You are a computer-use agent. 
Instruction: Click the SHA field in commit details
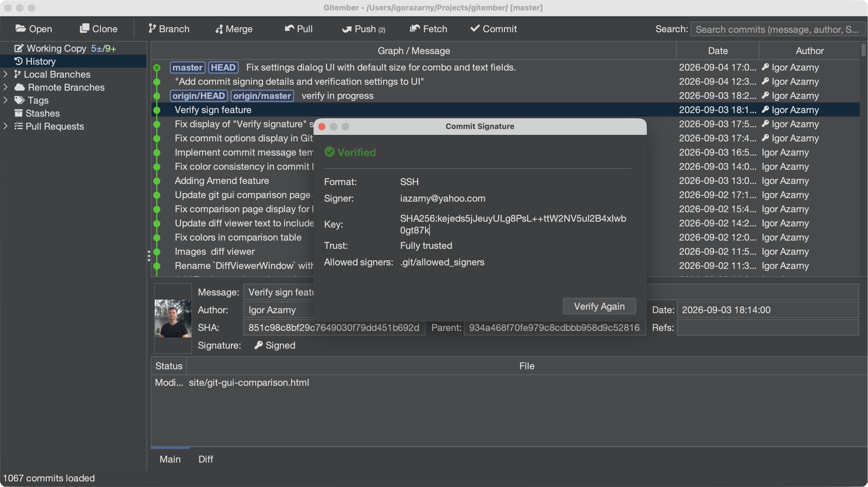click(334, 328)
